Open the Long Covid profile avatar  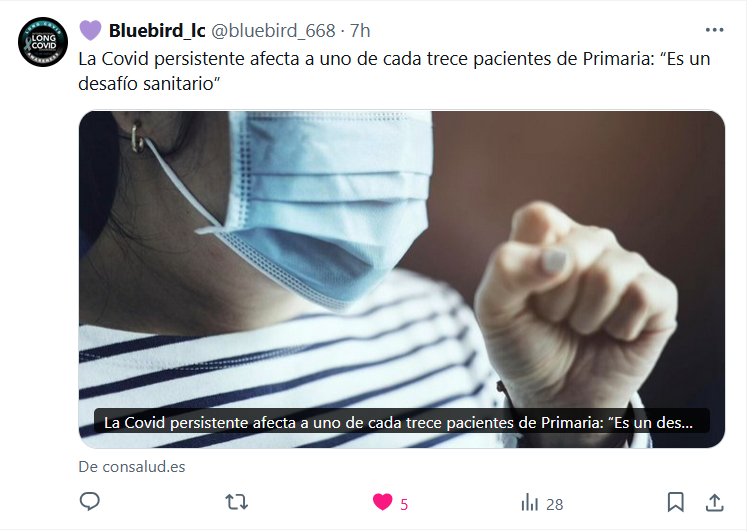(x=43, y=42)
